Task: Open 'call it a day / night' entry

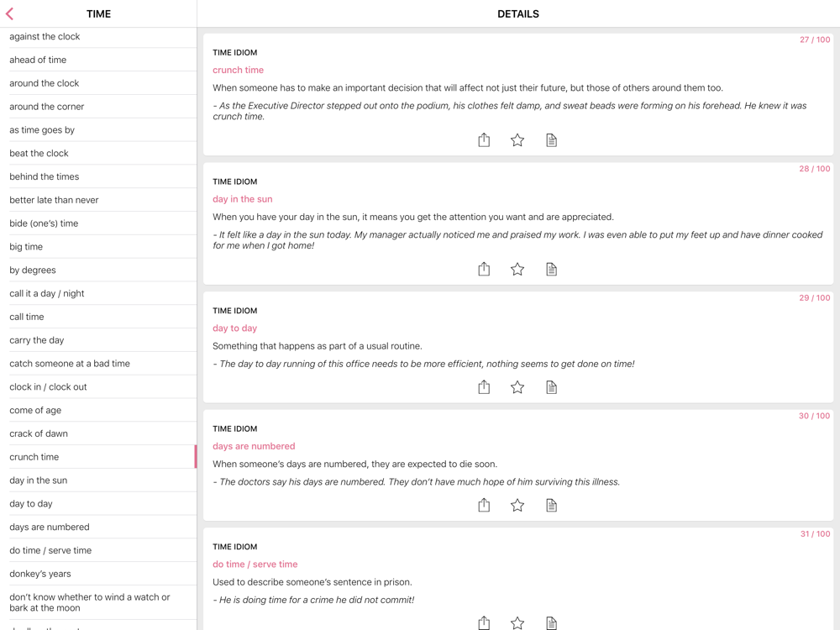Action: 47,293
